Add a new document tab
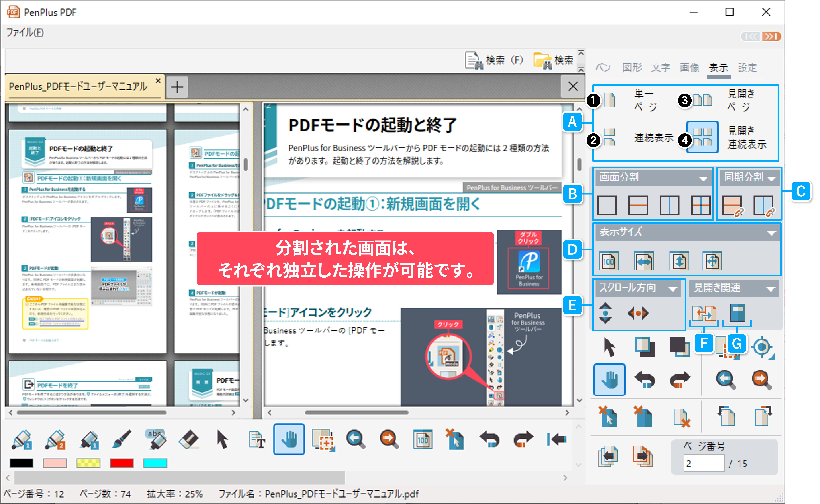Image resolution: width=820 pixels, height=504 pixels. click(177, 87)
